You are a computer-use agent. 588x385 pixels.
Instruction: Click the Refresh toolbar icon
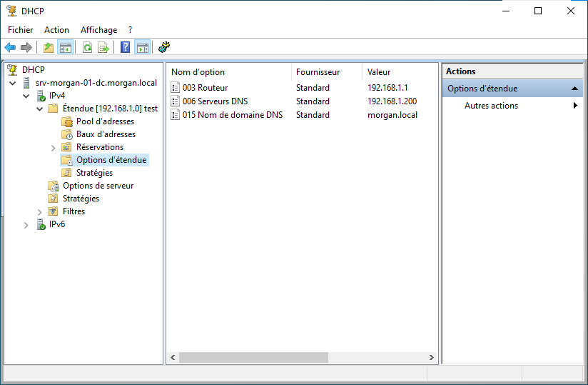(87, 48)
